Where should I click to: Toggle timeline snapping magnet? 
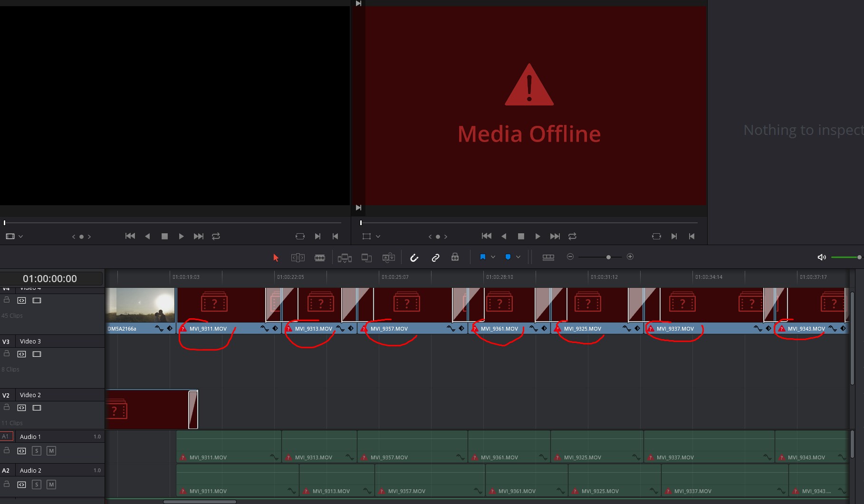click(414, 257)
